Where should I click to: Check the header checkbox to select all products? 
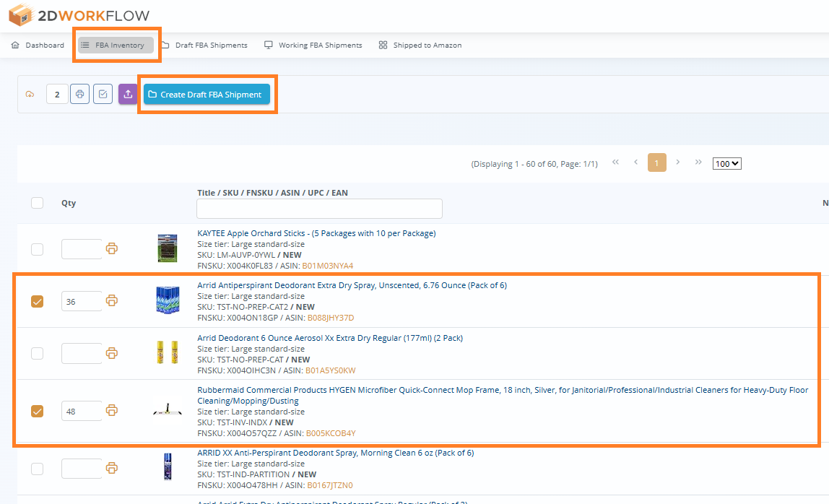(37, 203)
